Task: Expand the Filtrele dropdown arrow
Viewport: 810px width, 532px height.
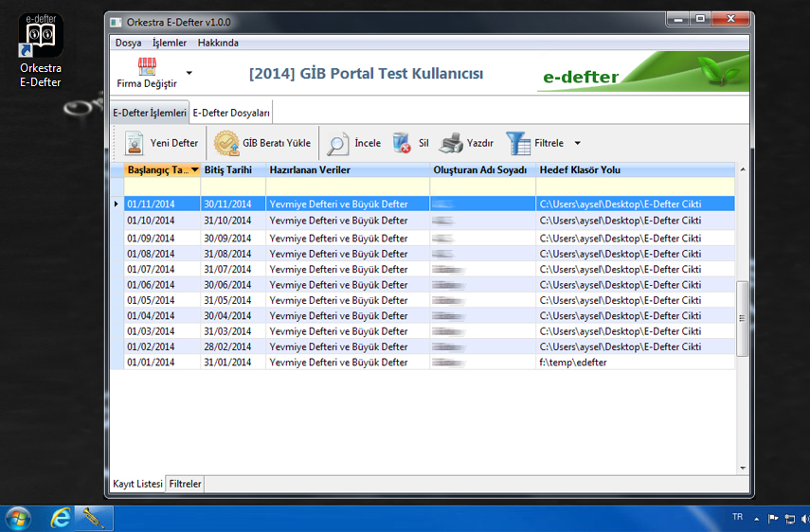Action: pyautogui.click(x=578, y=144)
